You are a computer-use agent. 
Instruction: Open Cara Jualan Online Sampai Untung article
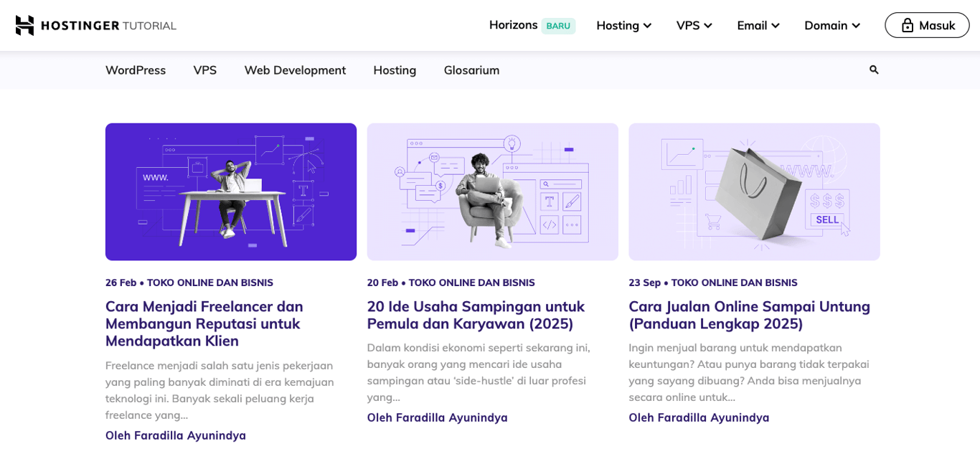click(749, 315)
